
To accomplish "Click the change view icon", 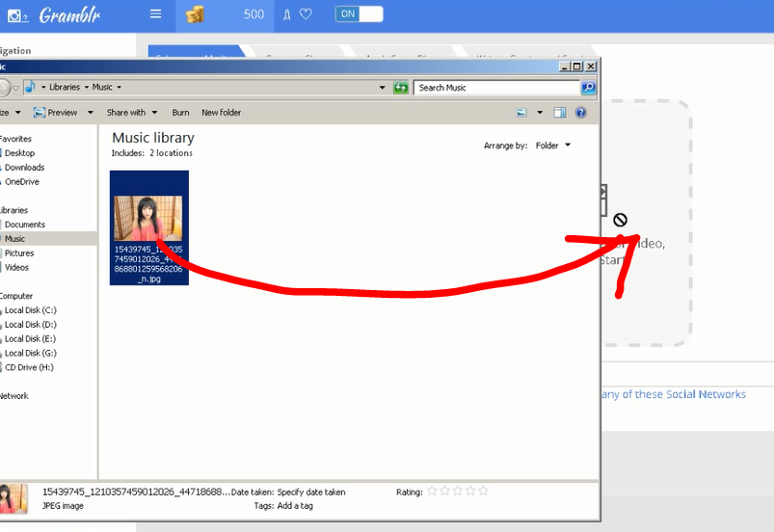I will tap(521, 113).
